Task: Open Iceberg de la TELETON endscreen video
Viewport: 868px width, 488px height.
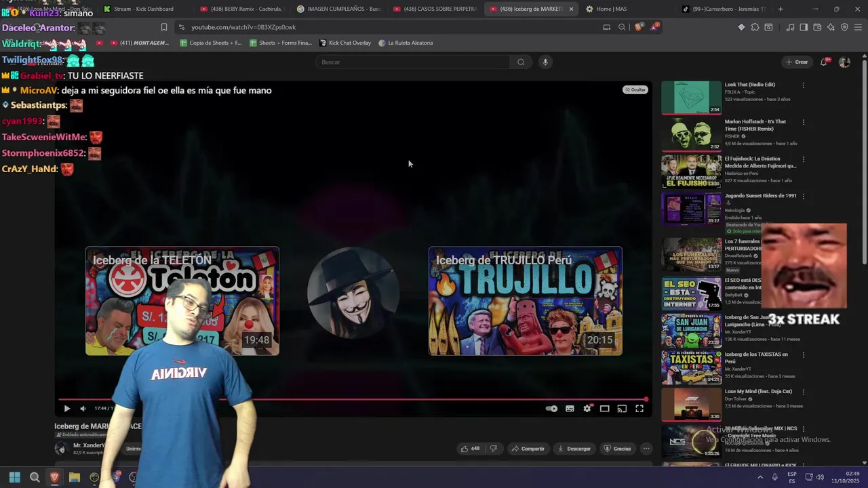Action: tap(182, 301)
